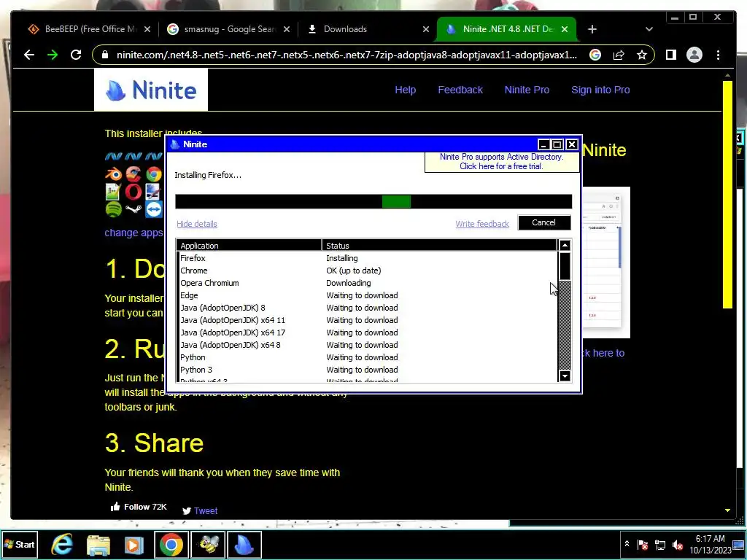The width and height of the screenshot is (747, 560).
Task: Select the Firefox row
Action: 367,258
